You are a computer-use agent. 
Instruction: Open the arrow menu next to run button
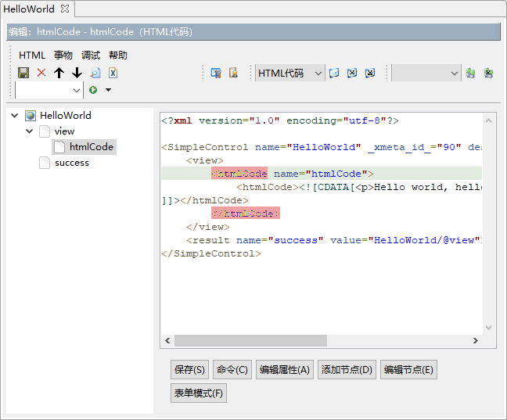click(108, 90)
